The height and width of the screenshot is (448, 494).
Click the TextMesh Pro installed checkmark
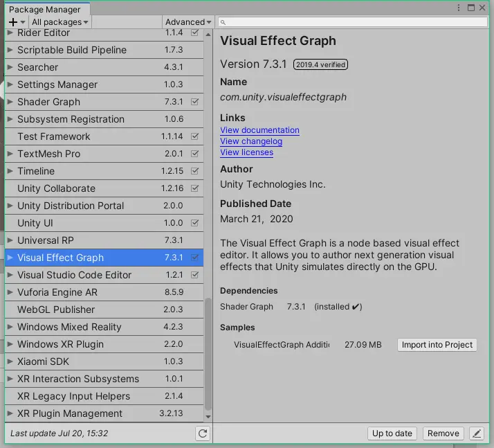[194, 154]
